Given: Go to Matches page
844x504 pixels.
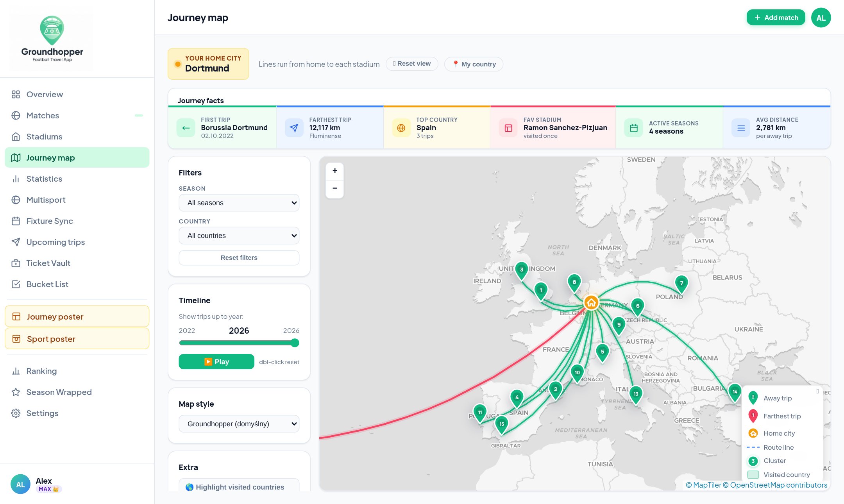Looking at the screenshot, I should [77, 116].
